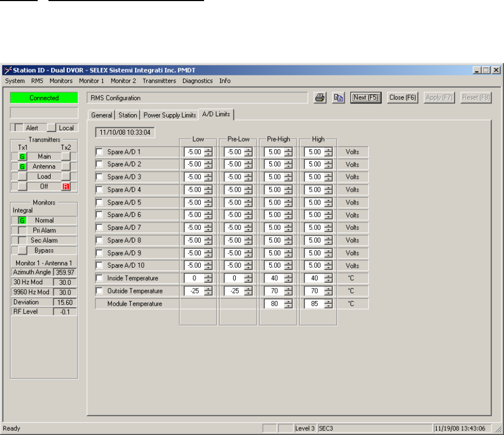Click the application icon in title bar
Viewport: 504px width, 435px height.
8,70
